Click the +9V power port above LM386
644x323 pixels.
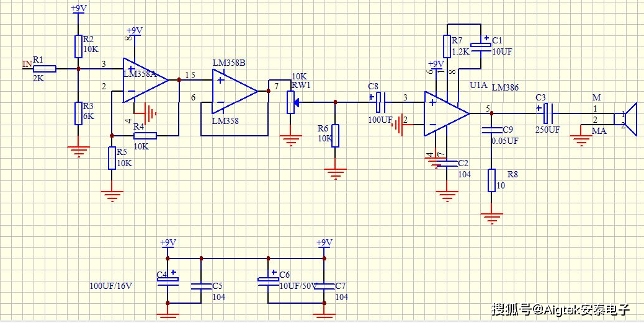(436, 65)
